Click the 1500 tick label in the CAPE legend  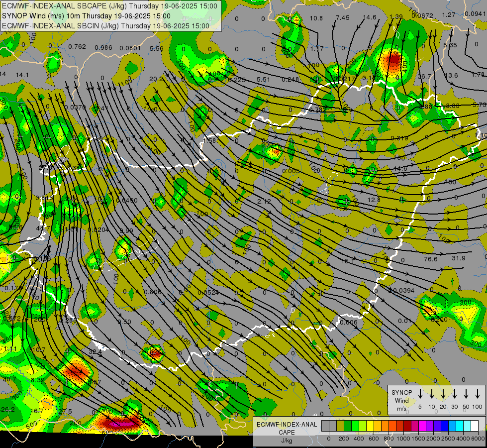(418, 439)
